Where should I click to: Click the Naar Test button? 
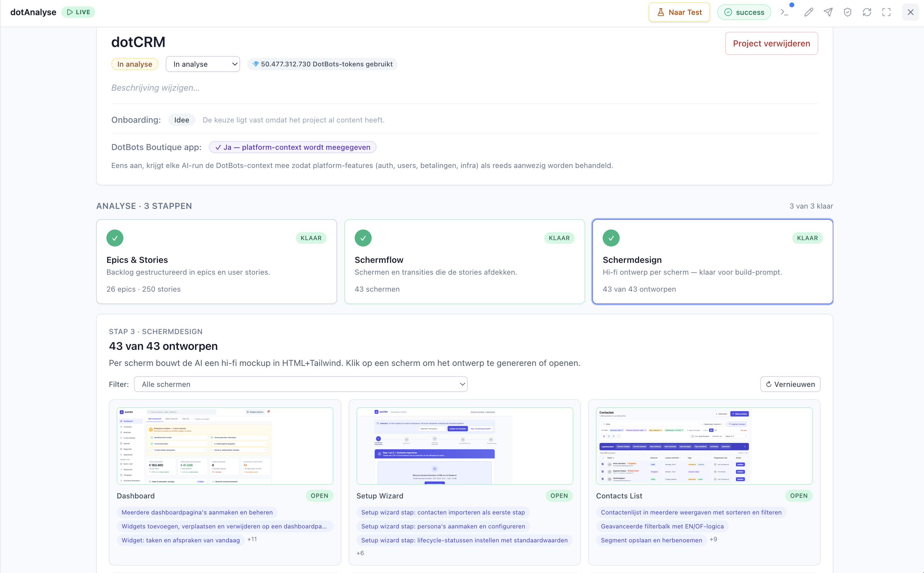tap(679, 12)
